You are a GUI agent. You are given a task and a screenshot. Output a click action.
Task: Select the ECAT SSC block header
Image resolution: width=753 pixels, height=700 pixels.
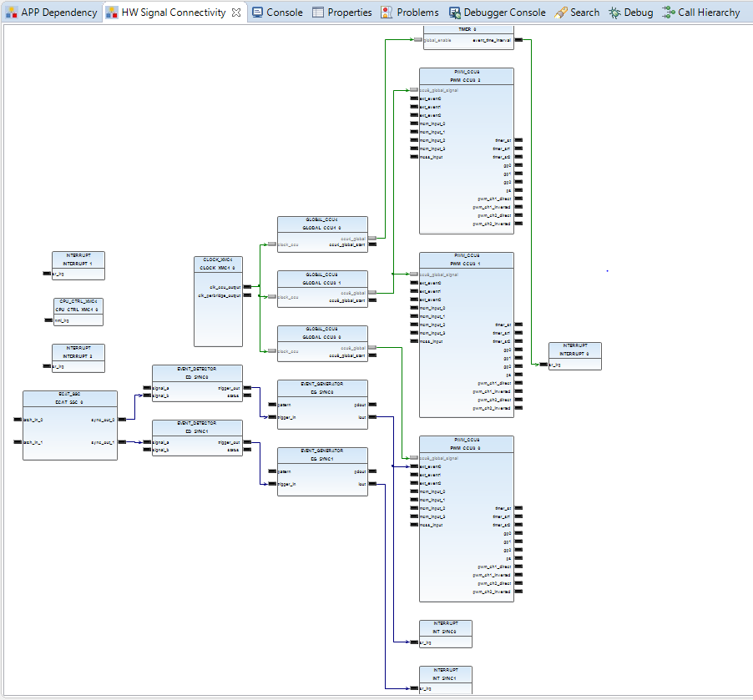point(70,398)
